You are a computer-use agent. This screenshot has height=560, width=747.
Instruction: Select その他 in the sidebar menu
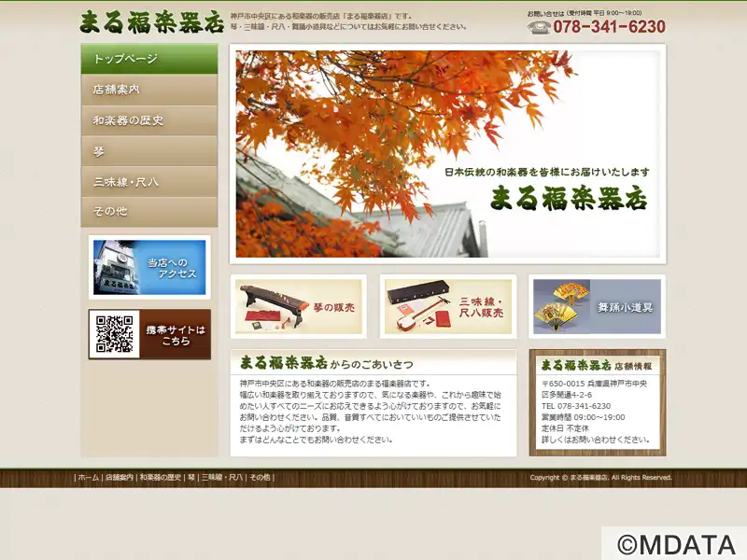(149, 212)
